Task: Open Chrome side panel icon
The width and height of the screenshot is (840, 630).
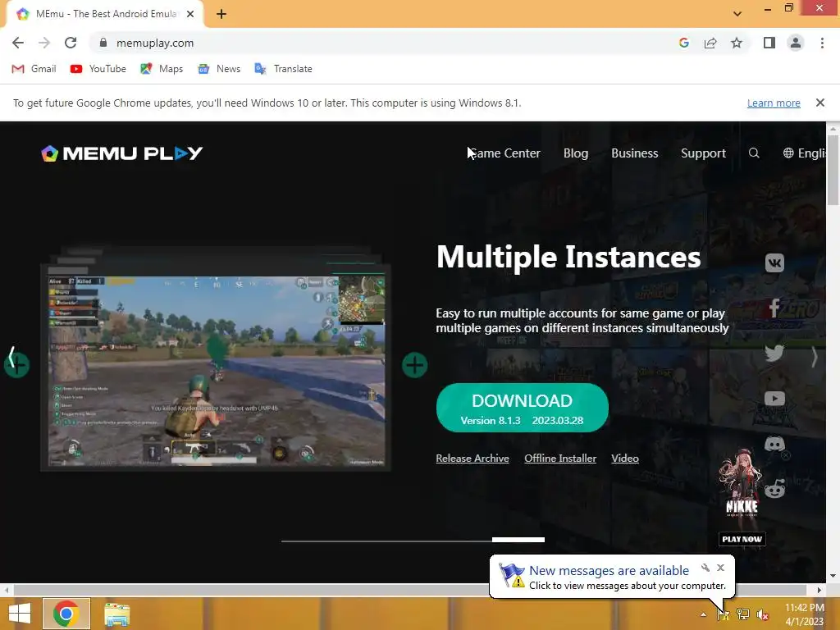Action: (x=769, y=43)
